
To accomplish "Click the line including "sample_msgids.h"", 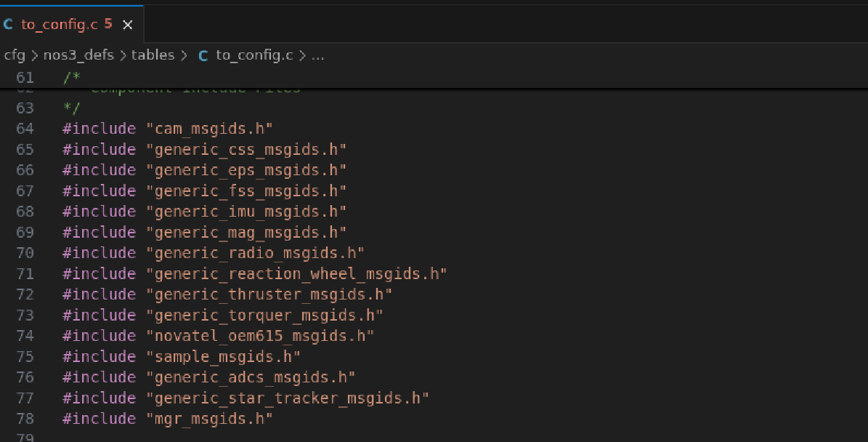I will (x=182, y=357).
